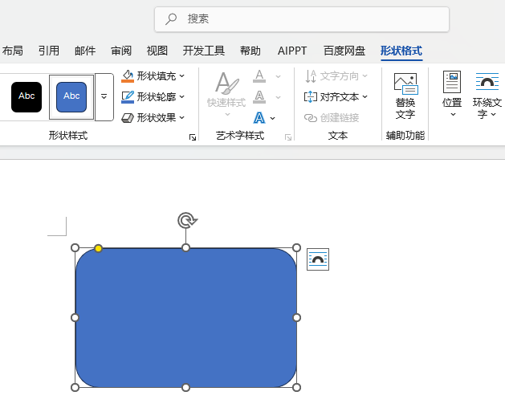Click the alt text (替换文字) button
This screenshot has width=505, height=420.
(x=405, y=95)
